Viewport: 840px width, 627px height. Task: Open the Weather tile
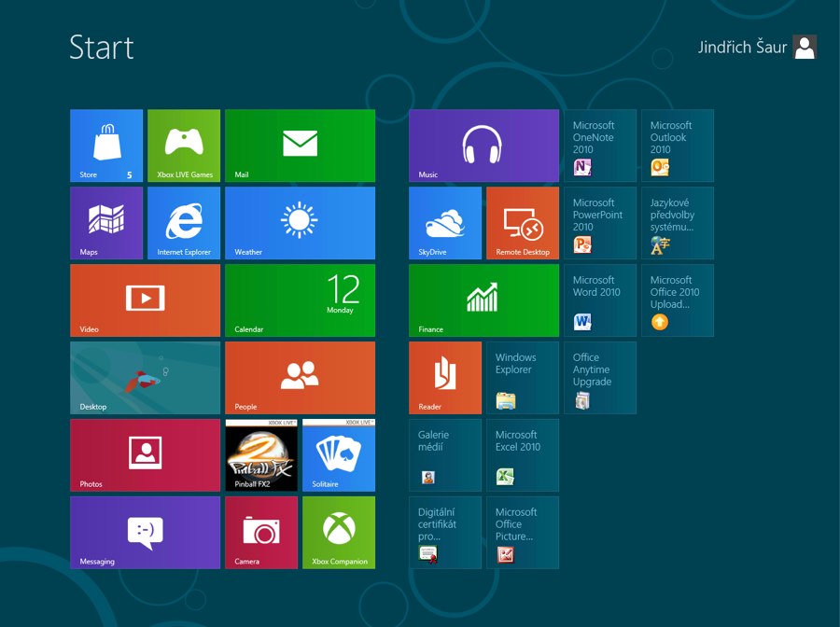(x=300, y=222)
